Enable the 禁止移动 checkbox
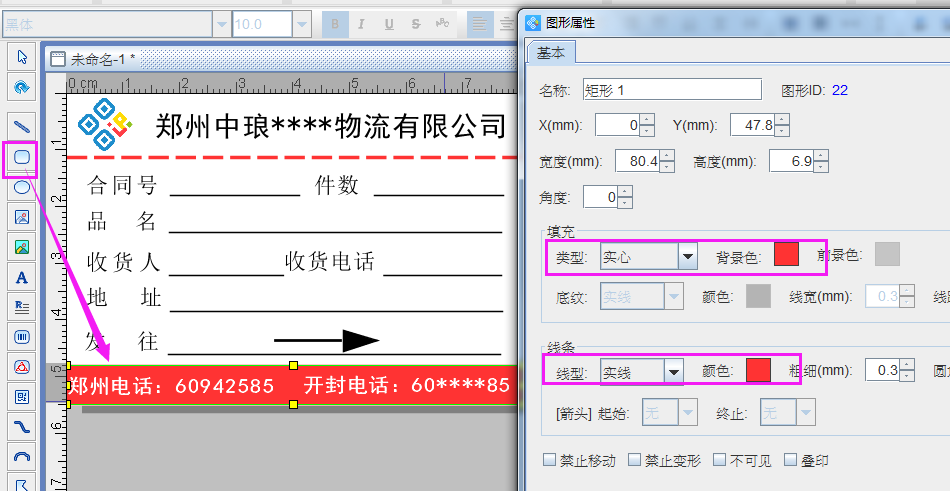This screenshot has height=491, width=950. tap(549, 461)
